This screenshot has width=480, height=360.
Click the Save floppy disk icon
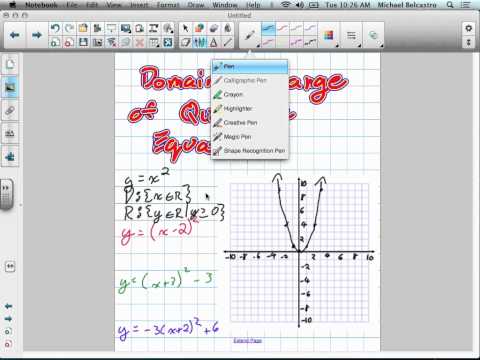[x=83, y=42]
